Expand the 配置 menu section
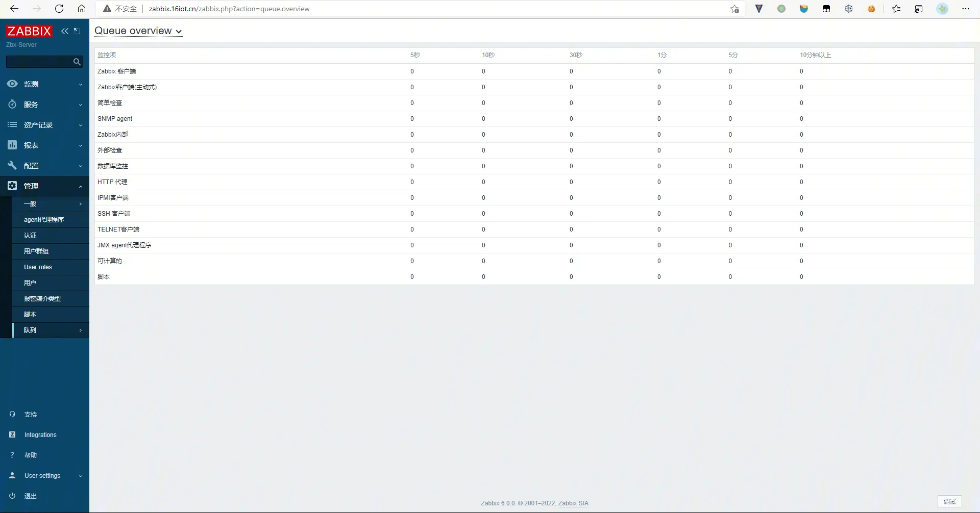The height and width of the screenshot is (513, 980). pos(44,166)
